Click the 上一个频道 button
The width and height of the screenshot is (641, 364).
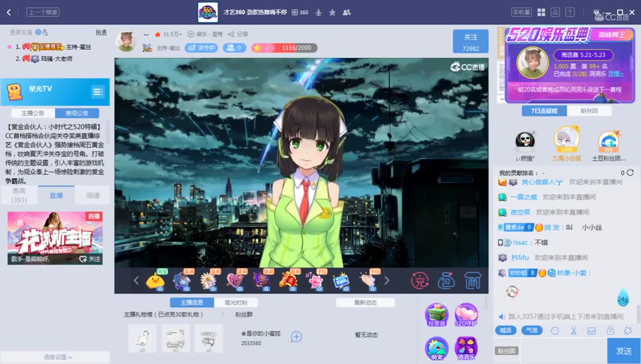pyautogui.click(x=43, y=12)
